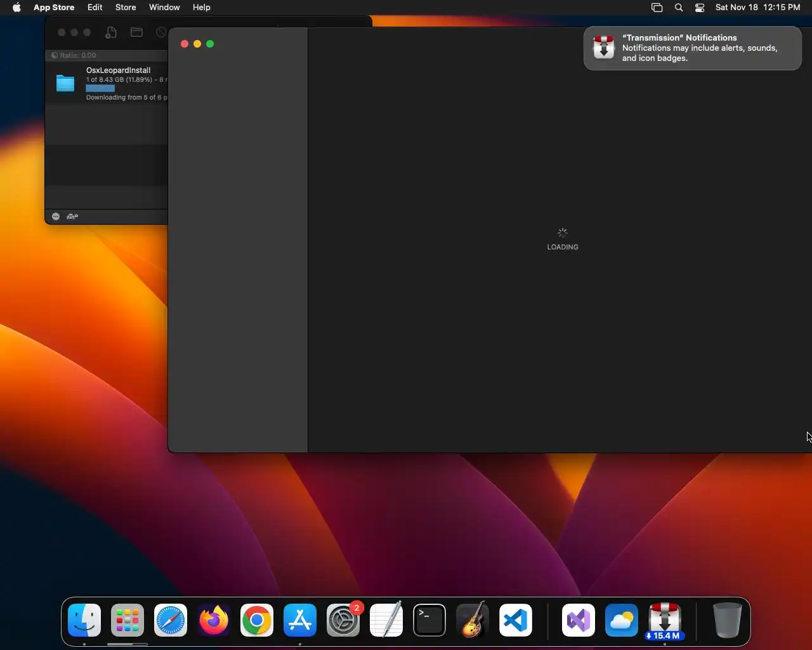Open Visual Studio Code from the Dock
This screenshot has height=650, width=812.
pos(516,620)
